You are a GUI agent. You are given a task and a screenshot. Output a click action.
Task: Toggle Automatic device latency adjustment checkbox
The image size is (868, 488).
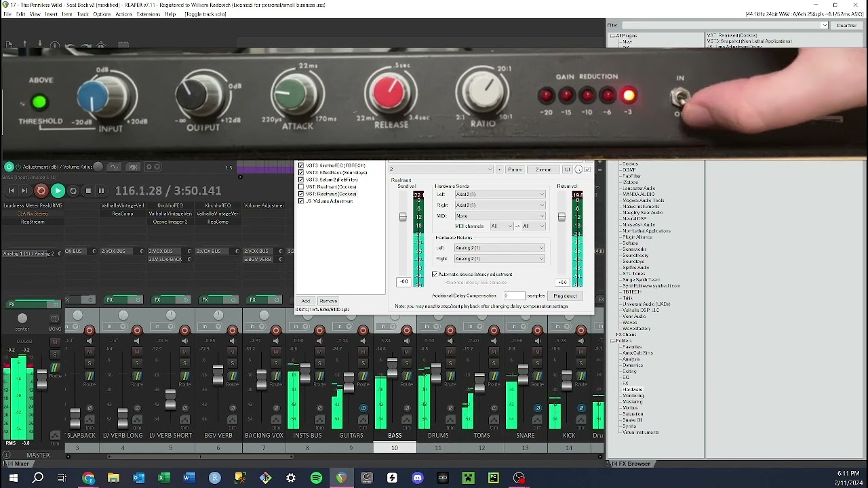click(435, 274)
